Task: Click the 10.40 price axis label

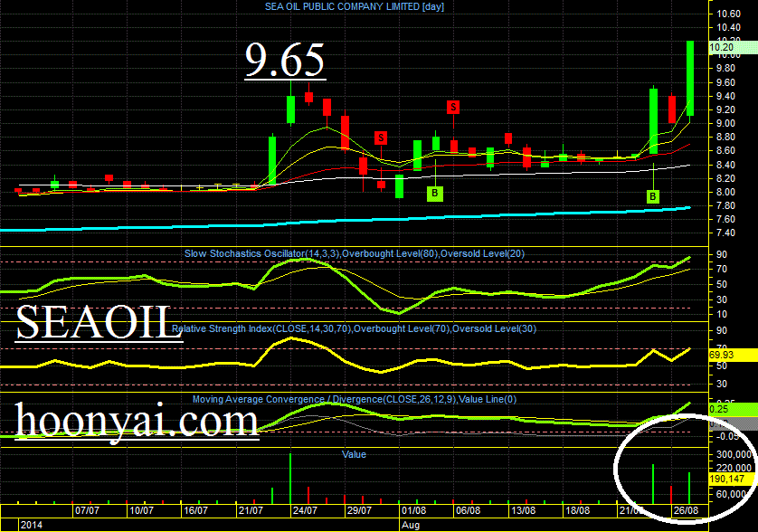Action: (x=728, y=27)
